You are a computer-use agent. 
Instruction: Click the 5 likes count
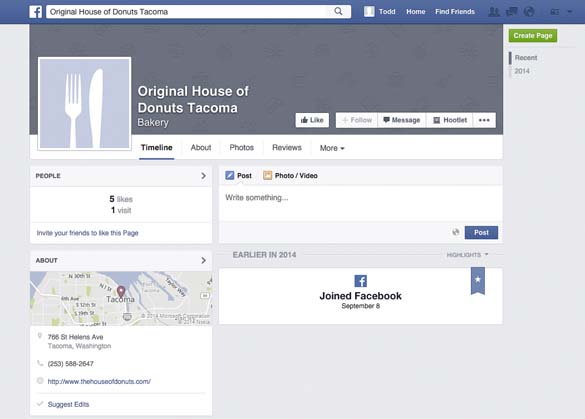121,199
